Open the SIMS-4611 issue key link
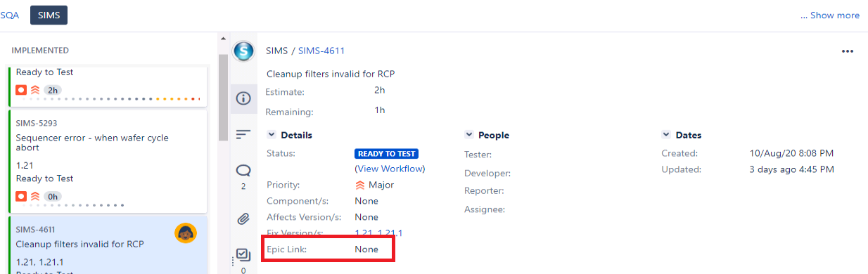The height and width of the screenshot is (274, 868). (321, 51)
